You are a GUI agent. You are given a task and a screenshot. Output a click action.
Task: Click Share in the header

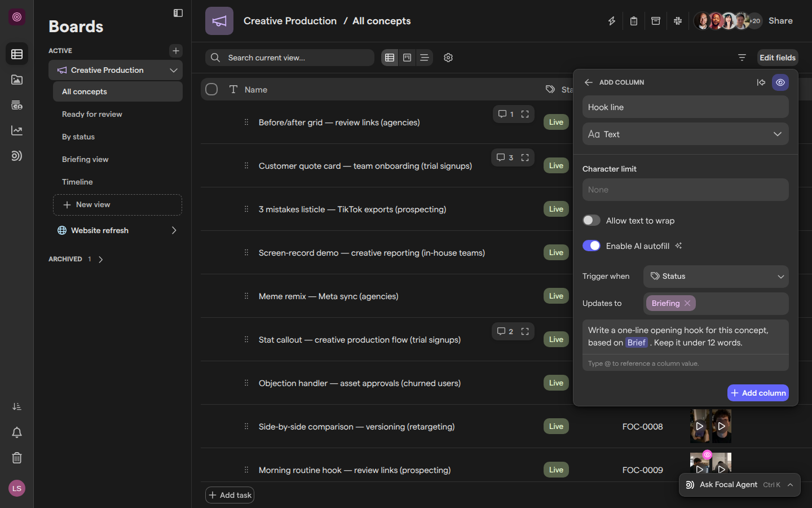[x=780, y=21]
